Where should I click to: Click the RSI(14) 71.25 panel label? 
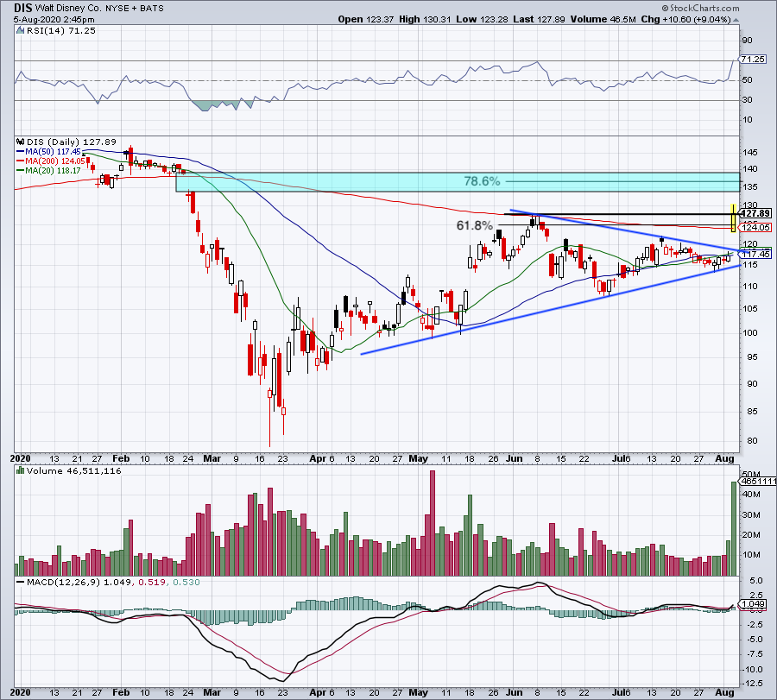click(x=61, y=31)
